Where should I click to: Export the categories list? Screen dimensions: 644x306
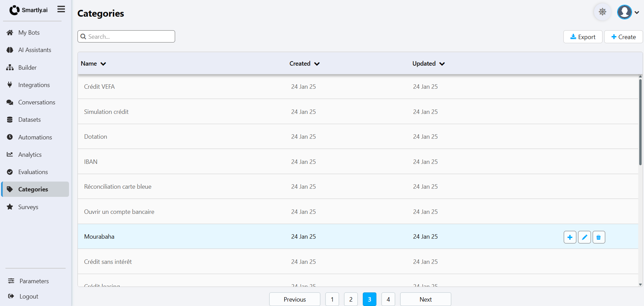click(583, 37)
